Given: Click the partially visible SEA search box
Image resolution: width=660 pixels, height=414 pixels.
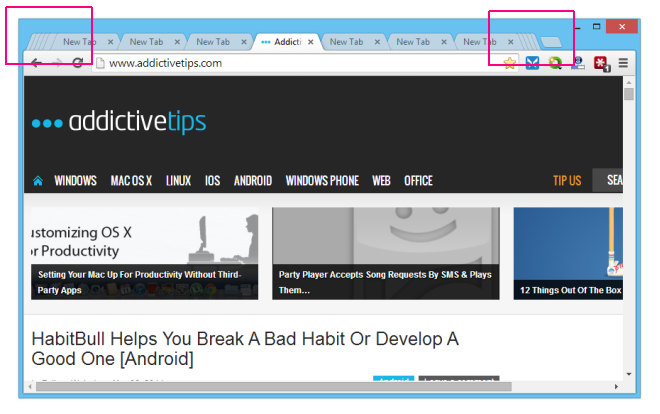Looking at the screenshot, I should [x=608, y=180].
